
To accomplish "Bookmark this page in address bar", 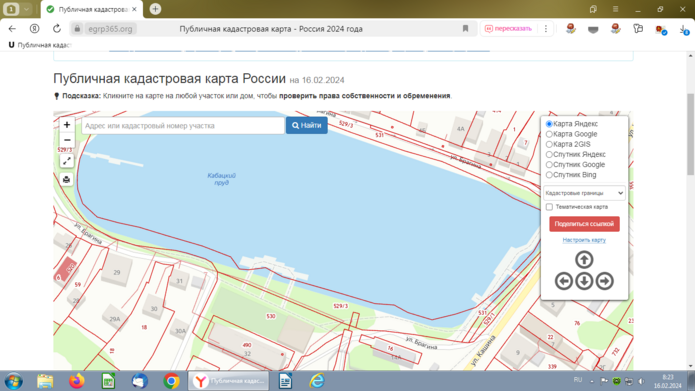I will pos(465,29).
